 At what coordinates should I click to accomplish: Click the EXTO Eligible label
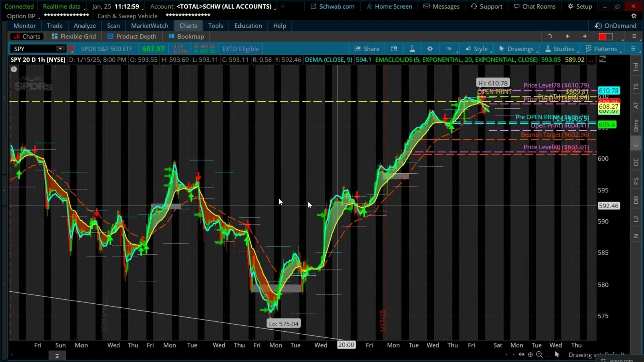click(x=240, y=49)
